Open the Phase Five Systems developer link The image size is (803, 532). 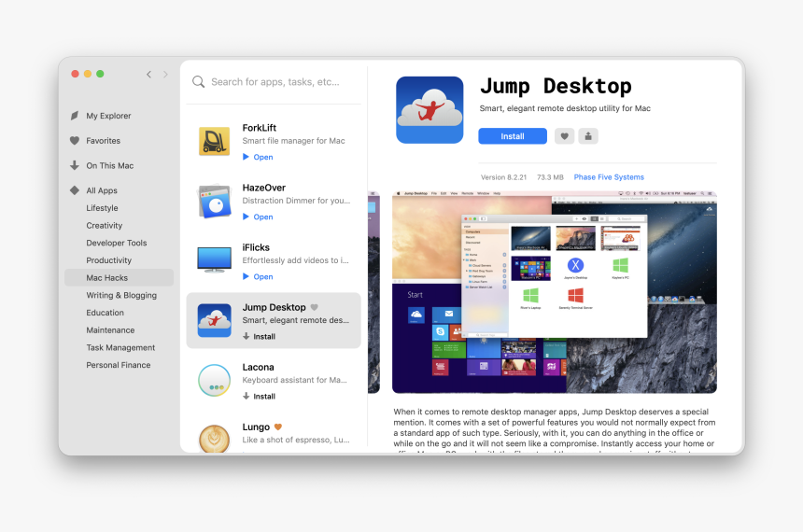click(609, 177)
